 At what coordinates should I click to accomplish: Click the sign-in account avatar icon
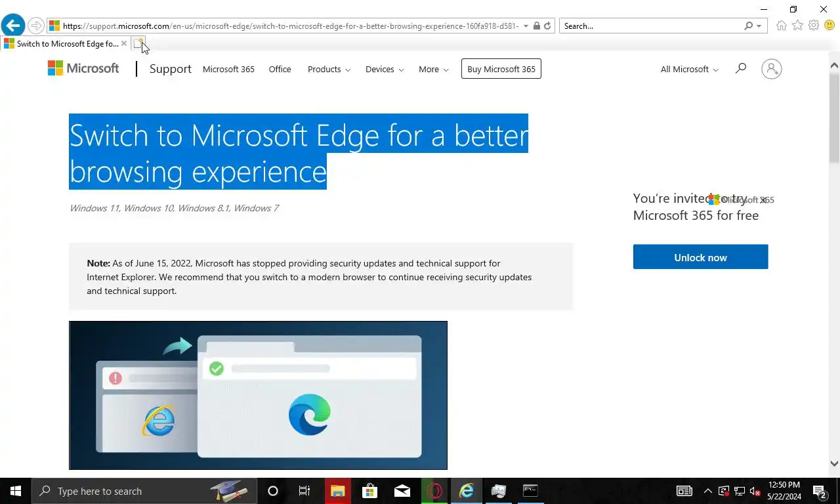(x=772, y=69)
